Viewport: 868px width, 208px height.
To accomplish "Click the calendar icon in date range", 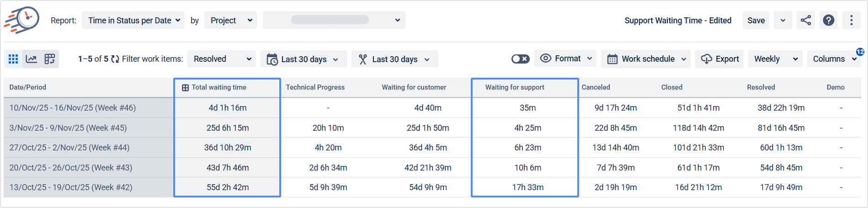I will tap(272, 59).
